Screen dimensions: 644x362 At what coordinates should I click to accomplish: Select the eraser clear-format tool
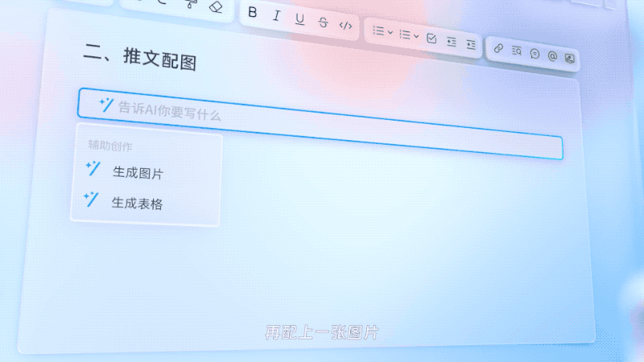[x=216, y=7]
